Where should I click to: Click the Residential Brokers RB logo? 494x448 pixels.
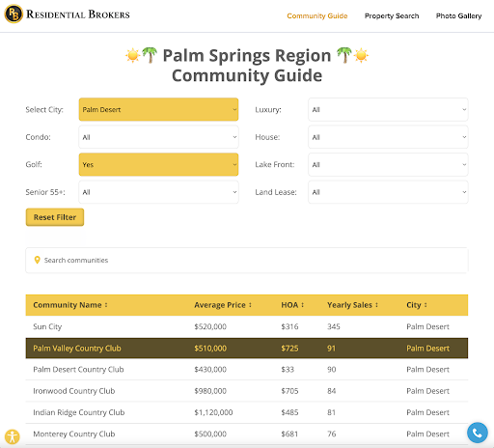[14, 14]
